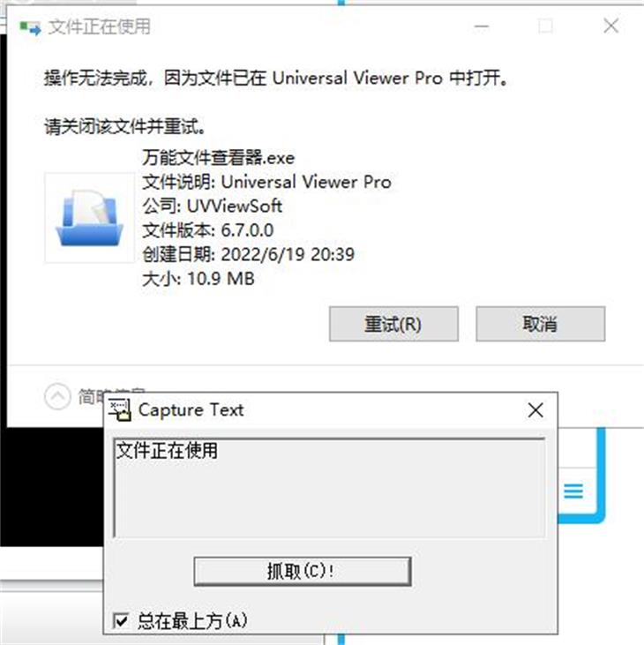The height and width of the screenshot is (645, 644).
Task: Click the 请关闭该文件并重试 message
Action: point(125,126)
